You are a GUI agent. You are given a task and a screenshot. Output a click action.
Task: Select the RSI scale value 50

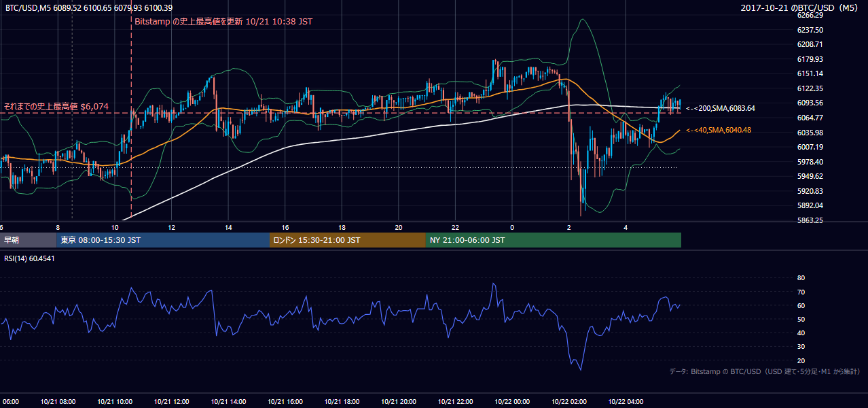(x=801, y=319)
